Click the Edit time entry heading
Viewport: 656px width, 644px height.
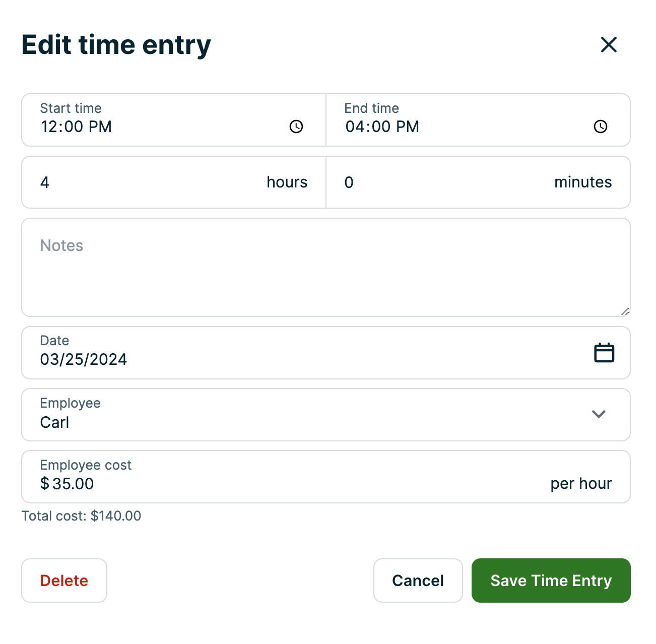click(x=116, y=45)
